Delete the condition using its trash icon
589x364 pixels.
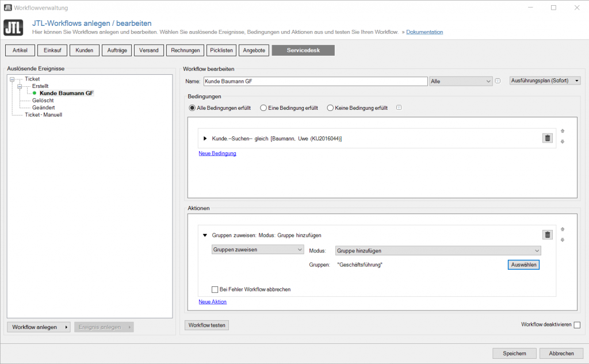point(547,138)
